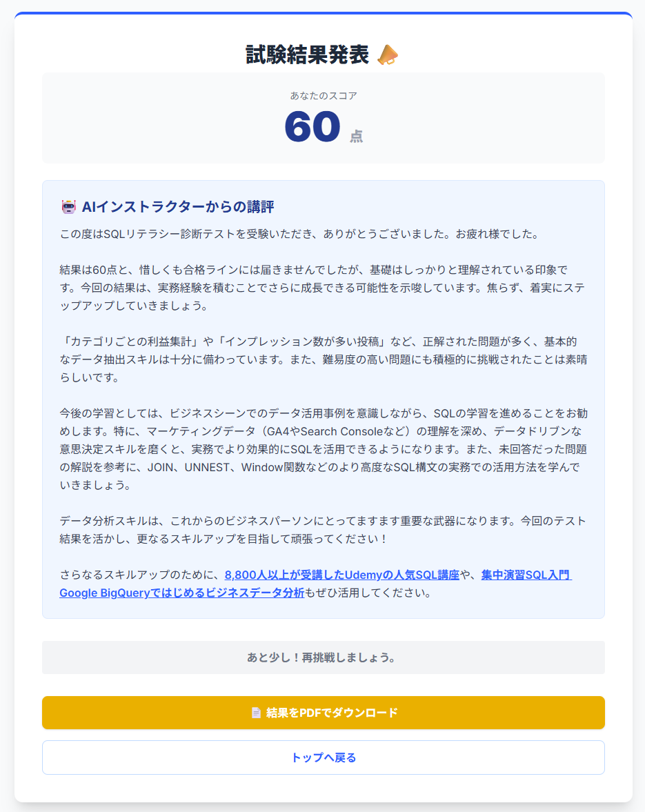Click the megaphone icon beside the title
The image size is (645, 812).
387,55
